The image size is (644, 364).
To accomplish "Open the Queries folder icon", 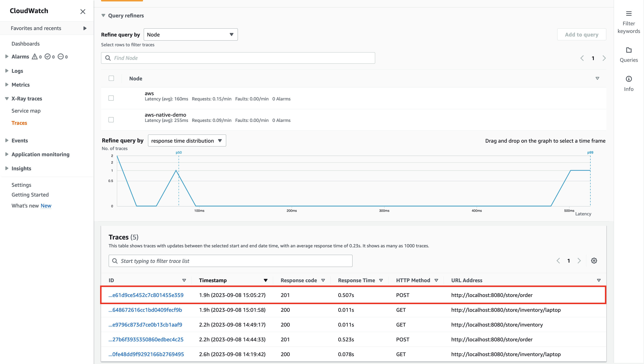I will pos(629,50).
